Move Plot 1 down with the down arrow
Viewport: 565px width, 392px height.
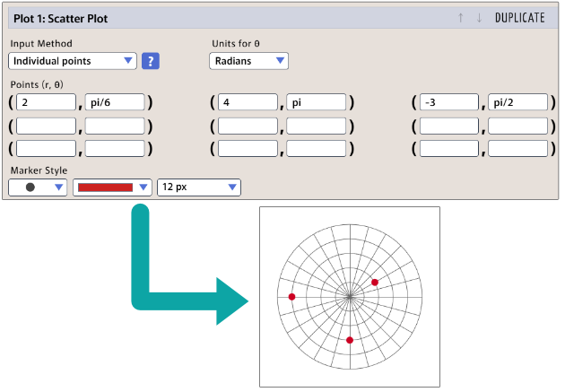tap(479, 18)
